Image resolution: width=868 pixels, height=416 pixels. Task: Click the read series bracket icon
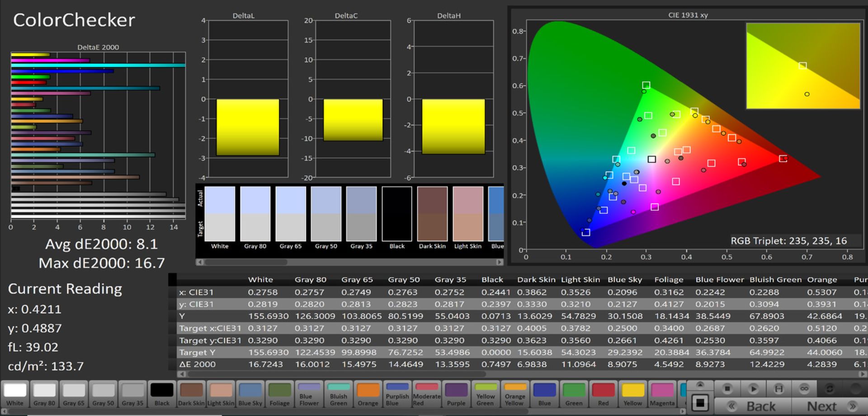coord(778,388)
